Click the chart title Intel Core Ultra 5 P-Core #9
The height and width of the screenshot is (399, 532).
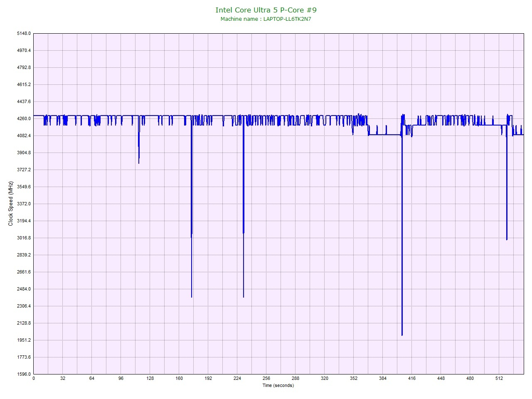pyautogui.click(x=266, y=10)
